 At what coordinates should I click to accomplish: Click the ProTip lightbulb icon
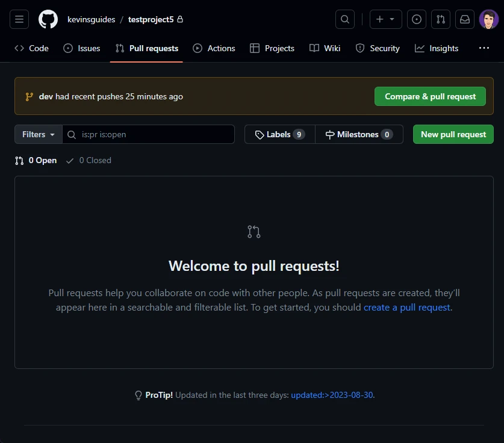pyautogui.click(x=138, y=395)
